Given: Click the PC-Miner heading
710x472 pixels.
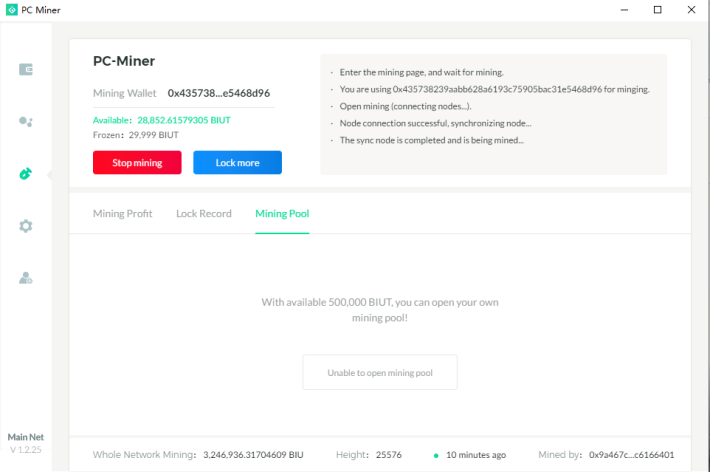Looking at the screenshot, I should click(x=124, y=61).
